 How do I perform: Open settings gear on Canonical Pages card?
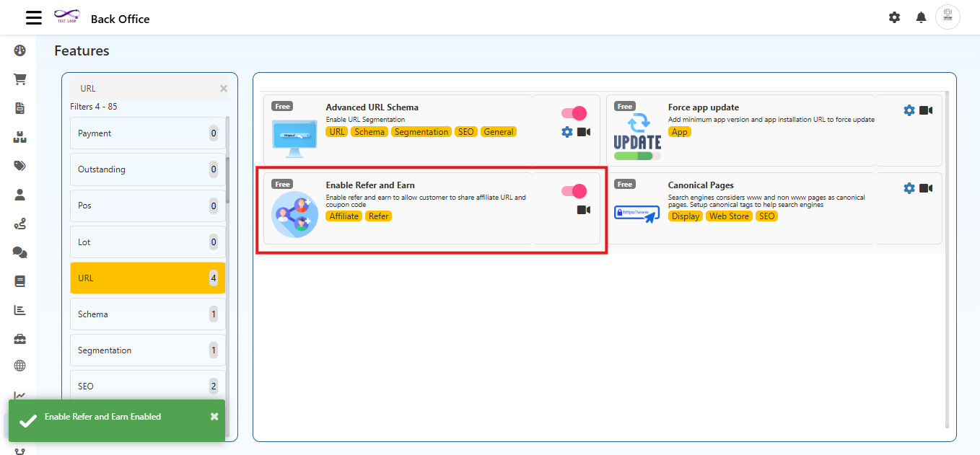(x=909, y=187)
